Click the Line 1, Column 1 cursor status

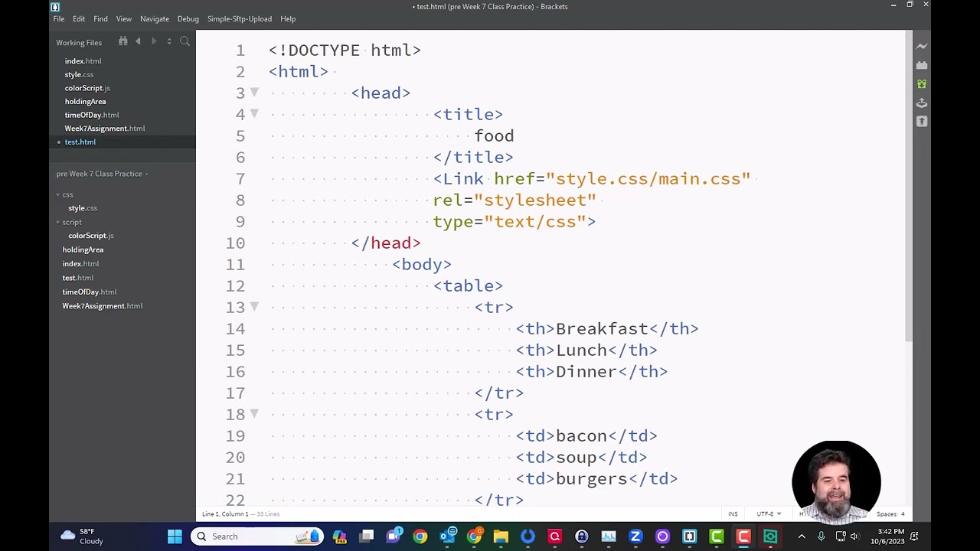pyautogui.click(x=225, y=514)
